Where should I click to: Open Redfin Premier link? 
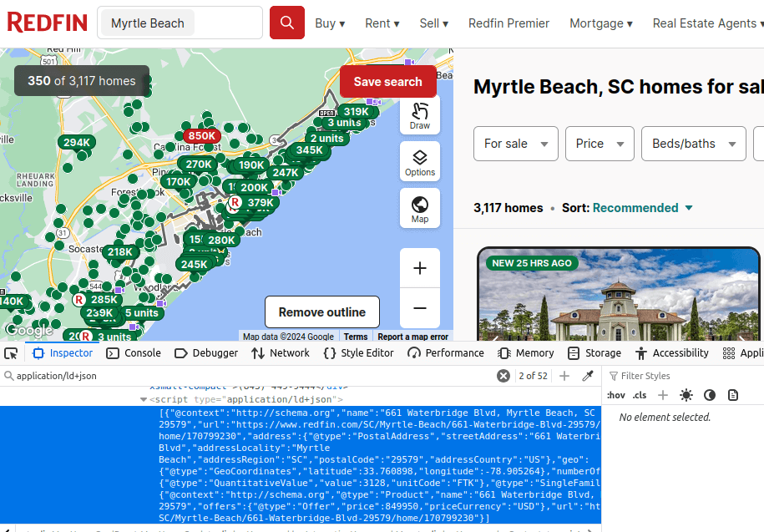point(508,23)
